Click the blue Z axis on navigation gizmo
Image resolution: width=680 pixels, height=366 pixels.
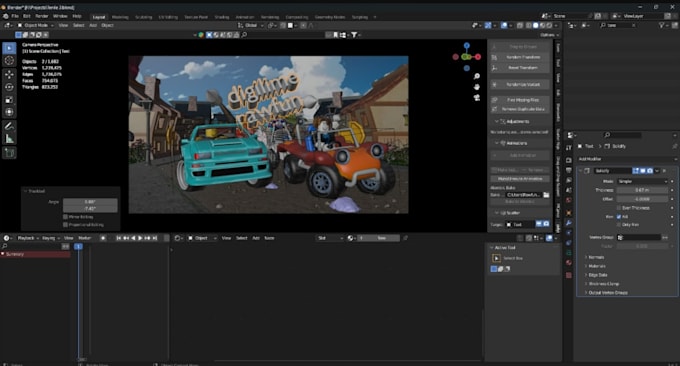tap(467, 45)
